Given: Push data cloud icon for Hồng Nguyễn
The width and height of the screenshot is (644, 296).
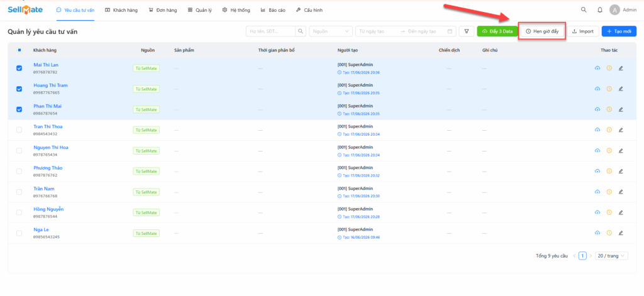Looking at the screenshot, I should point(597,212).
